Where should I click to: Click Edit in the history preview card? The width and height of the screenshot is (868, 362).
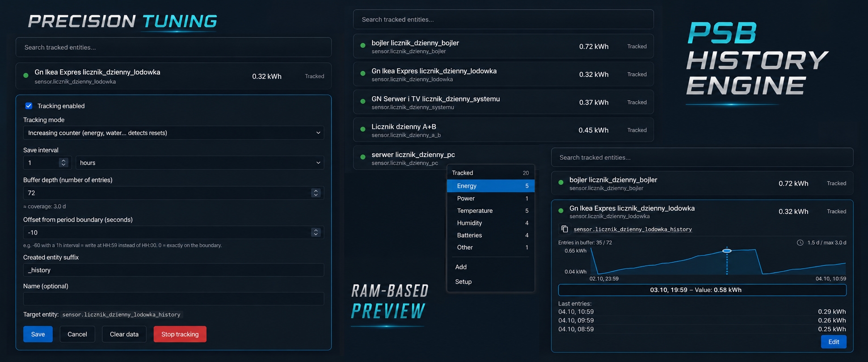834,342
